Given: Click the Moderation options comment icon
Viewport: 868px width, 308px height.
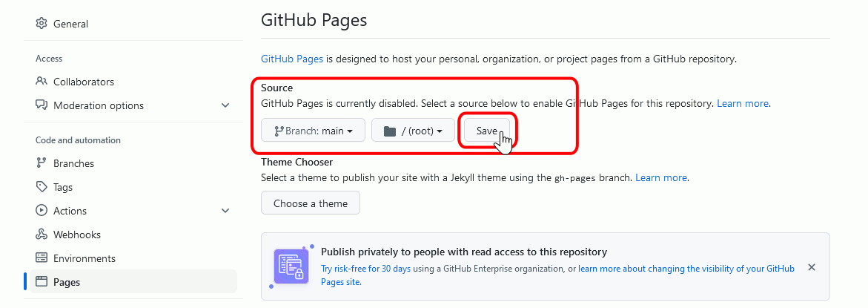Looking at the screenshot, I should coord(42,105).
